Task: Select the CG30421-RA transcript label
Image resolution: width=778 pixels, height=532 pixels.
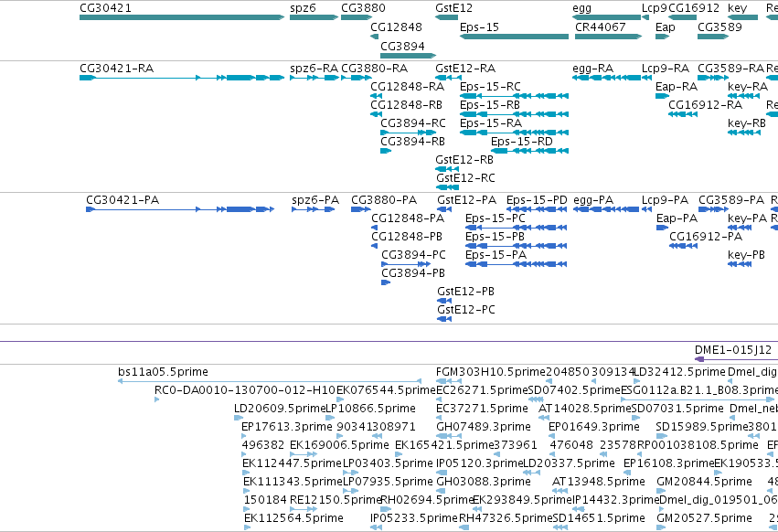Action: coord(117,68)
